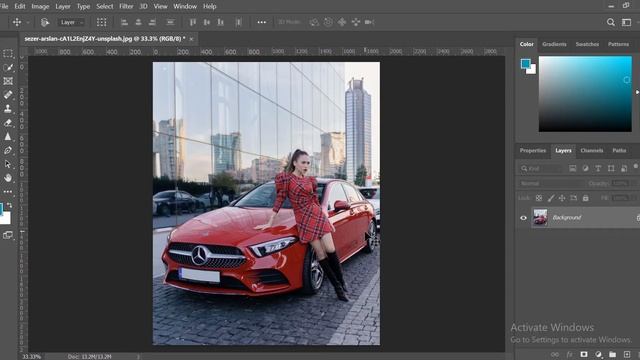Image resolution: width=640 pixels, height=360 pixels.
Task: Select the Frame tool in left toolbar
Action: click(x=8, y=81)
